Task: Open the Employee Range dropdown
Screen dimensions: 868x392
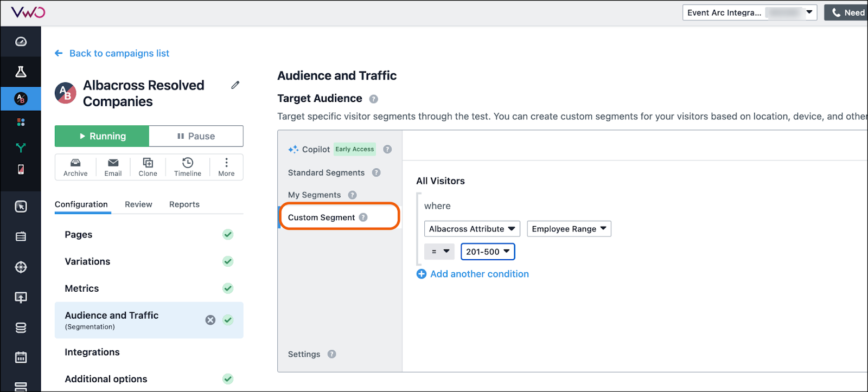Action: coord(569,229)
